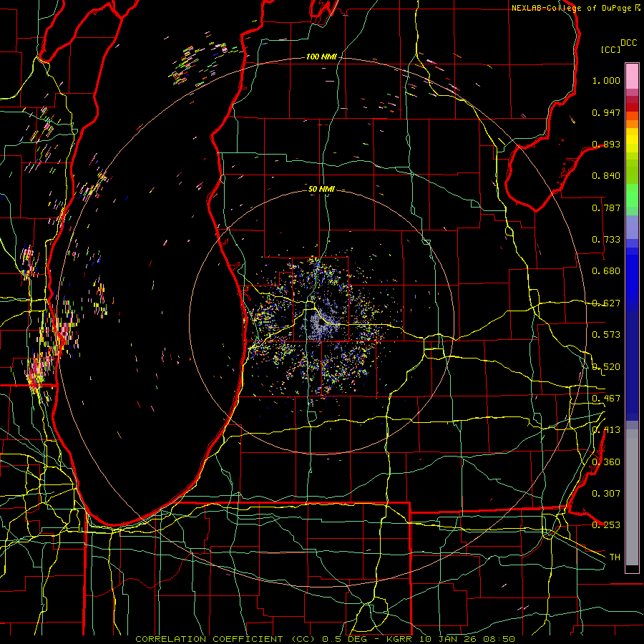
Task: Click the 50 NMI range ring label
Action: [x=321, y=190]
